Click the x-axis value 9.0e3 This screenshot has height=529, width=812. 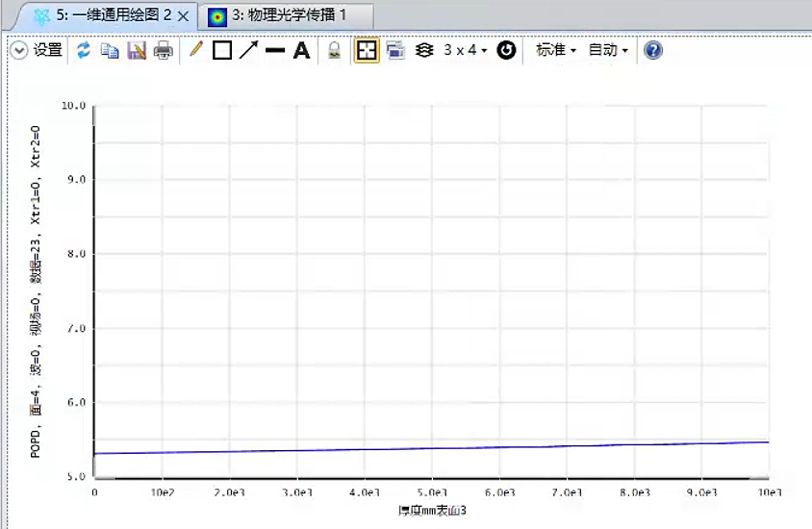coord(701,492)
